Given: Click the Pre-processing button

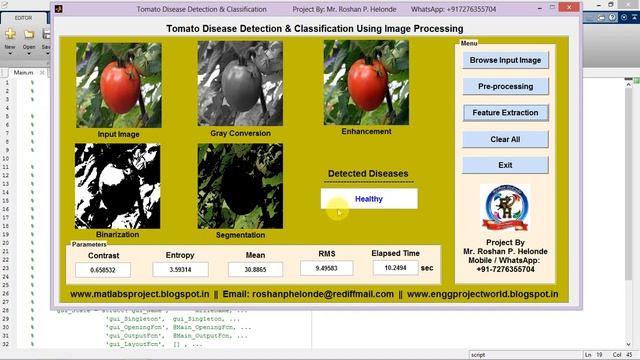Looking at the screenshot, I should click(505, 87).
